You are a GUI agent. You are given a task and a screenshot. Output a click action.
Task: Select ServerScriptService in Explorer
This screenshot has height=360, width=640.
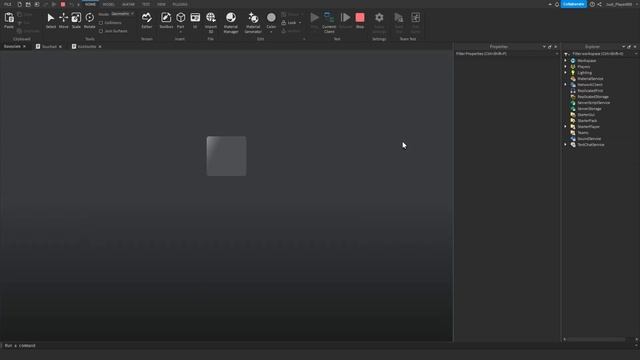(593, 103)
